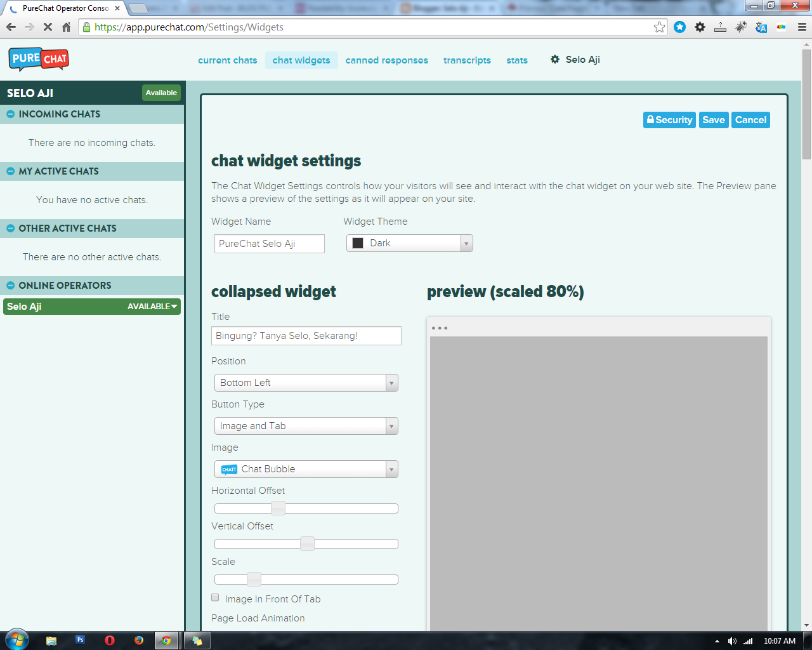Adjust the Scale slider

(x=254, y=579)
